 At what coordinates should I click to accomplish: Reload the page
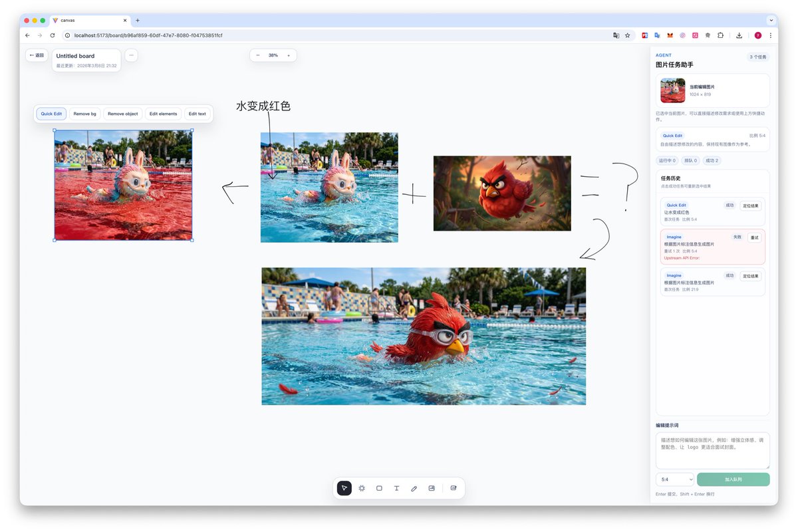(x=53, y=35)
